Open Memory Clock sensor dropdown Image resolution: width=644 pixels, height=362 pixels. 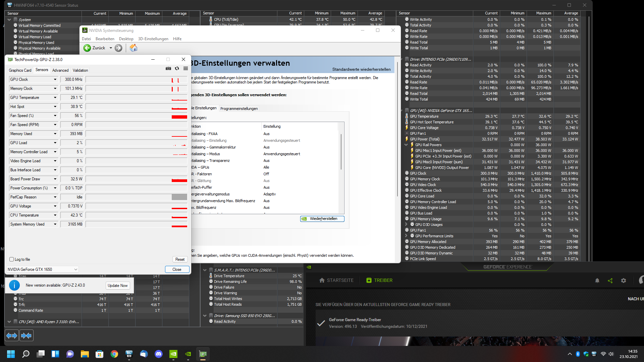[55, 88]
